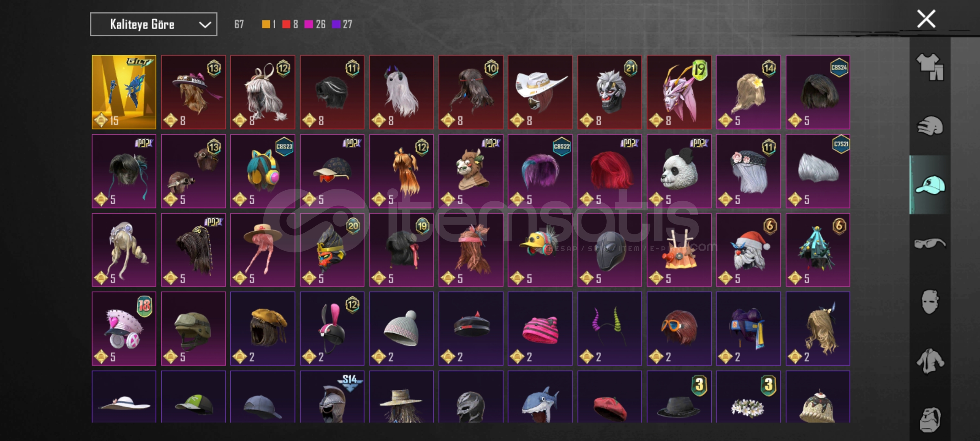Open the glasses category icon
Viewport: 980px width, 441px height.
tap(930, 244)
